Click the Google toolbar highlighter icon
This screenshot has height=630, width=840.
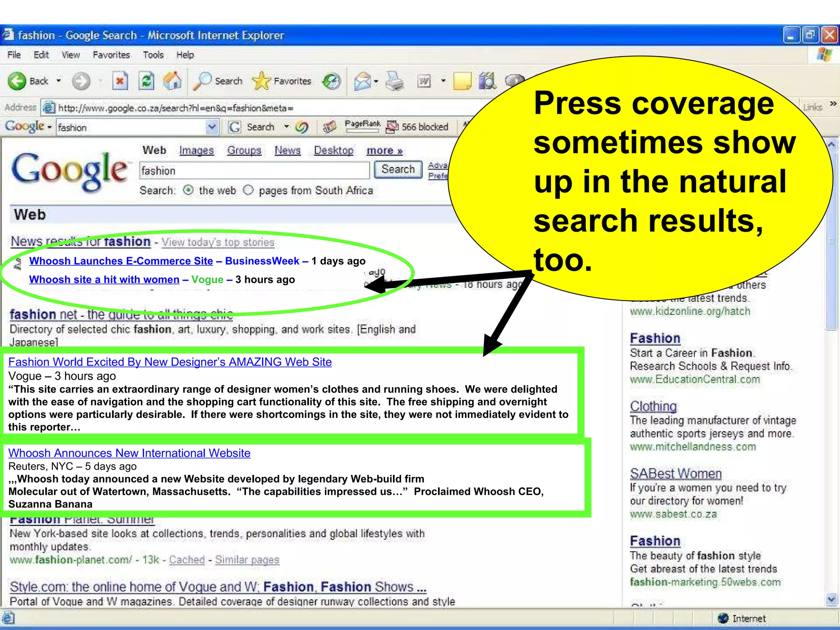pos(329,127)
